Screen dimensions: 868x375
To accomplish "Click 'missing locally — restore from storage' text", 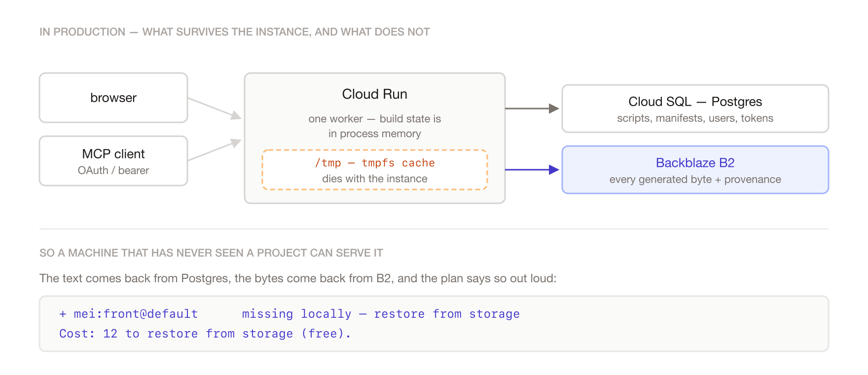I will click(x=381, y=314).
